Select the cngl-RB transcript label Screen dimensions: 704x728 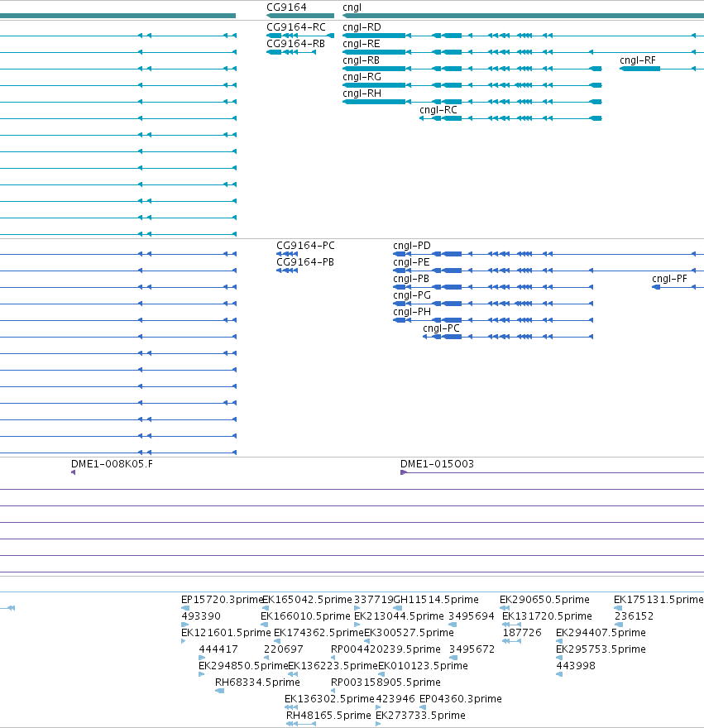tap(362, 60)
